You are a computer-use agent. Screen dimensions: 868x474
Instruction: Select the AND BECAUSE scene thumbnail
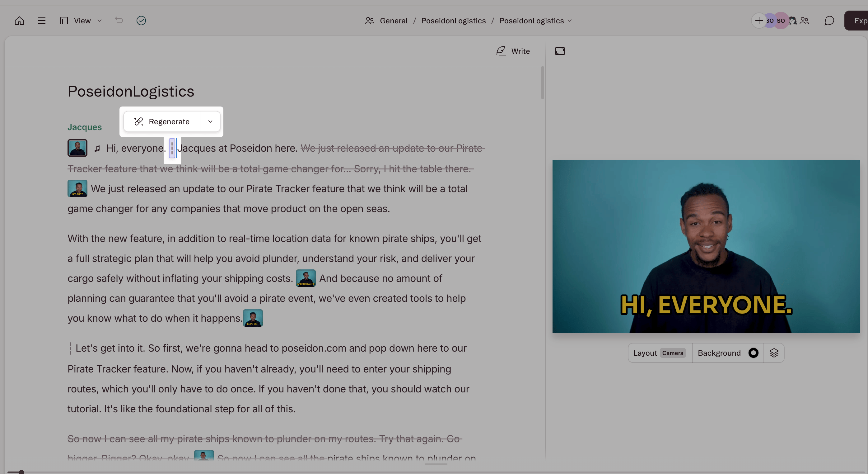[306, 278]
